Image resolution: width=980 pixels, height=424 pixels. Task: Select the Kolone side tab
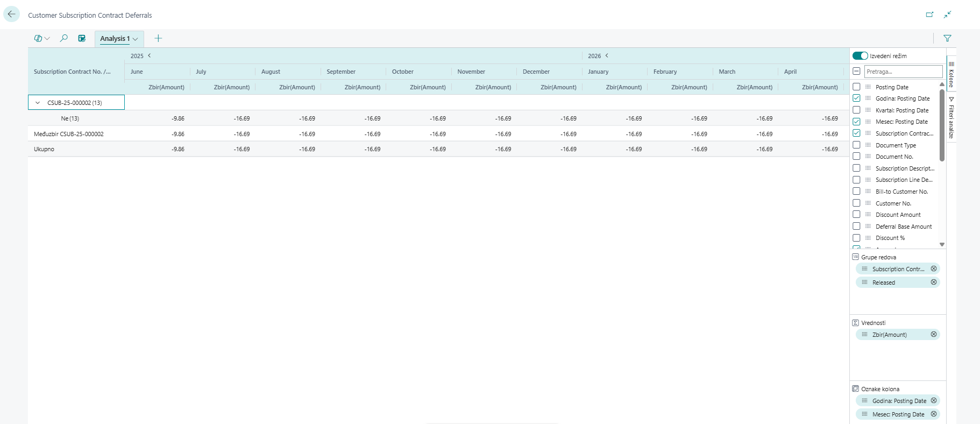[x=951, y=74]
